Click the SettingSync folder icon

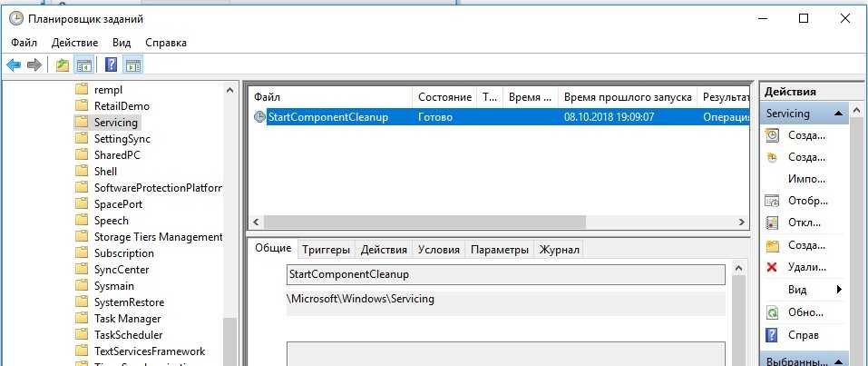[82, 138]
